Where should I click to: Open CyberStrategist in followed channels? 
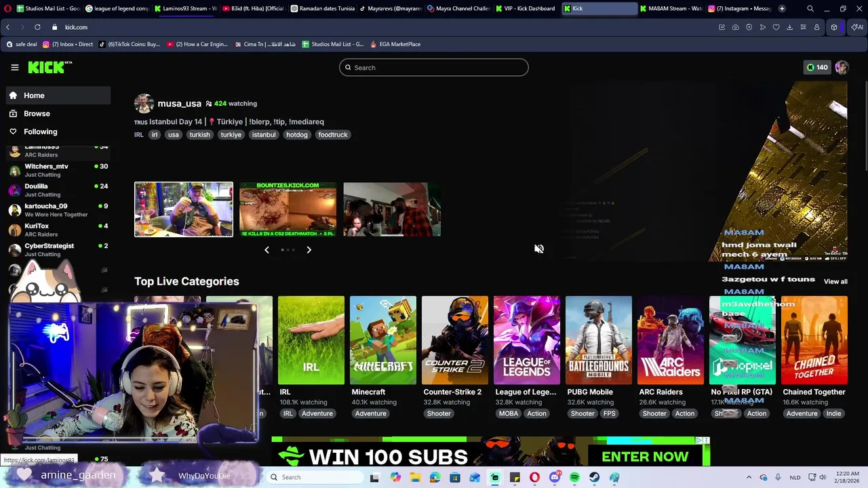point(58,249)
